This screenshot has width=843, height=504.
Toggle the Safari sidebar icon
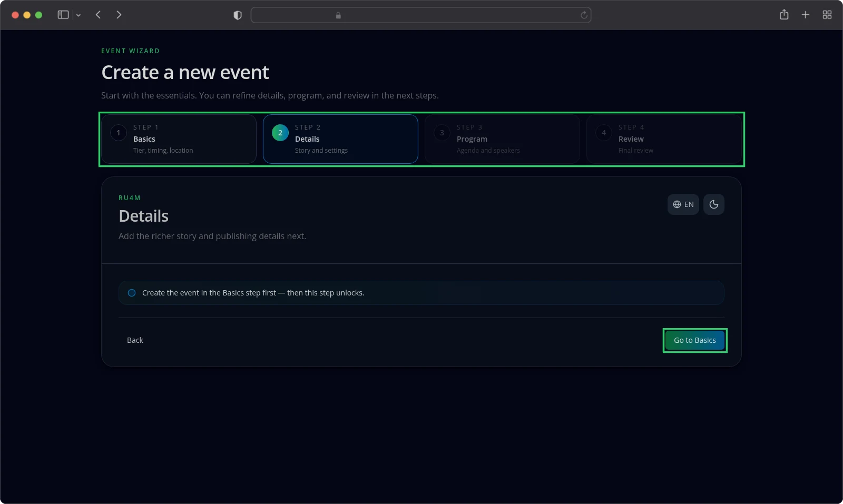point(63,15)
